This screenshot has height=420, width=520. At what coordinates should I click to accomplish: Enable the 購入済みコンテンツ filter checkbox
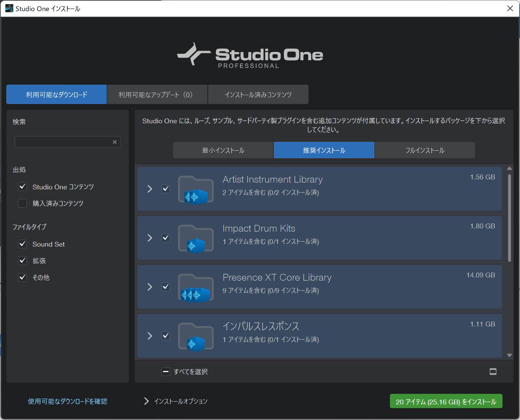[23, 203]
